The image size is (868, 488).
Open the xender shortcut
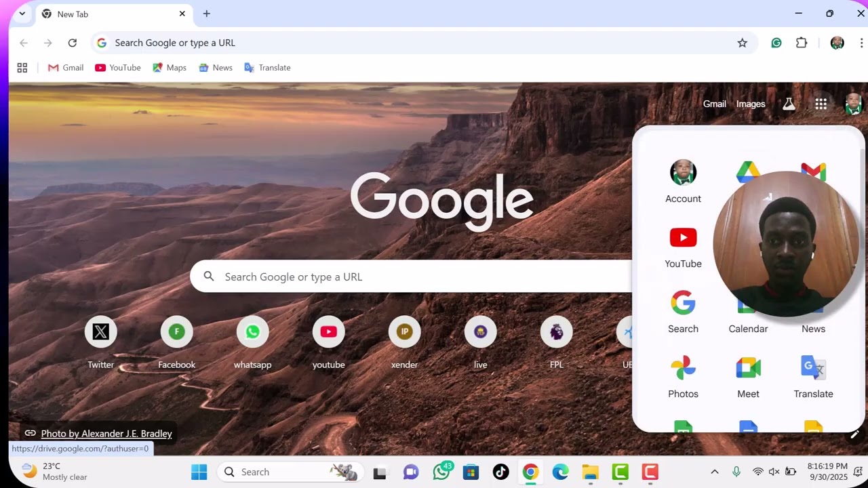(405, 344)
